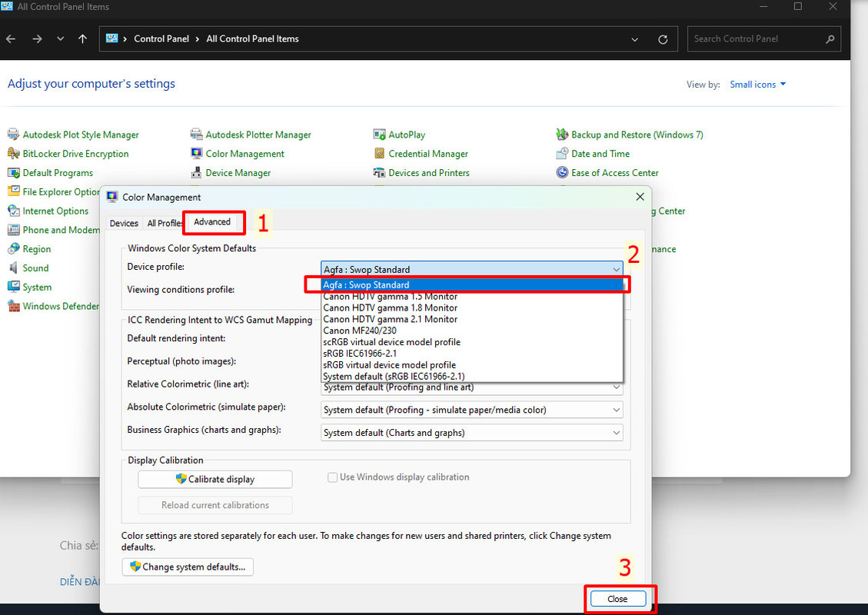Open the Device Manager icon
Image resolution: width=868 pixels, height=615 pixels.
point(196,173)
